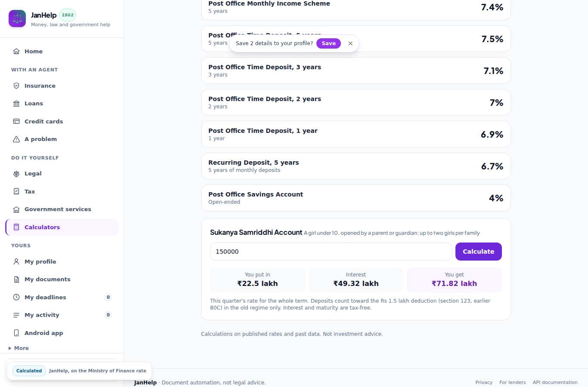The image size is (588, 387).
Task: Click the My activity list icon
Action: 16,315
